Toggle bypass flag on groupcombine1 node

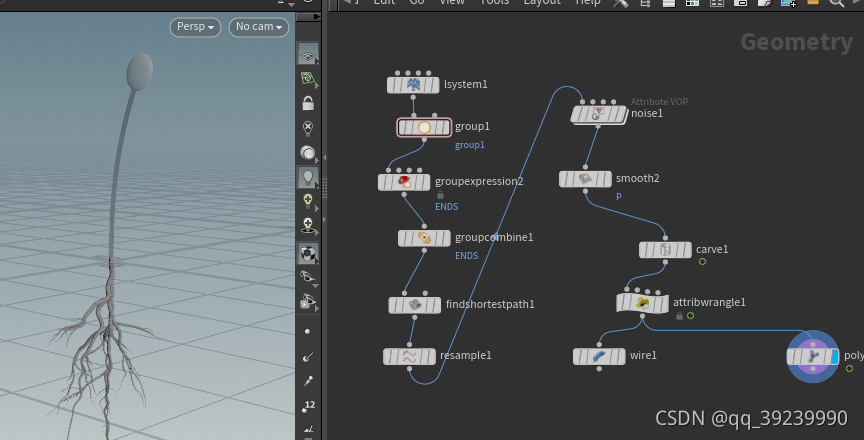coord(403,238)
